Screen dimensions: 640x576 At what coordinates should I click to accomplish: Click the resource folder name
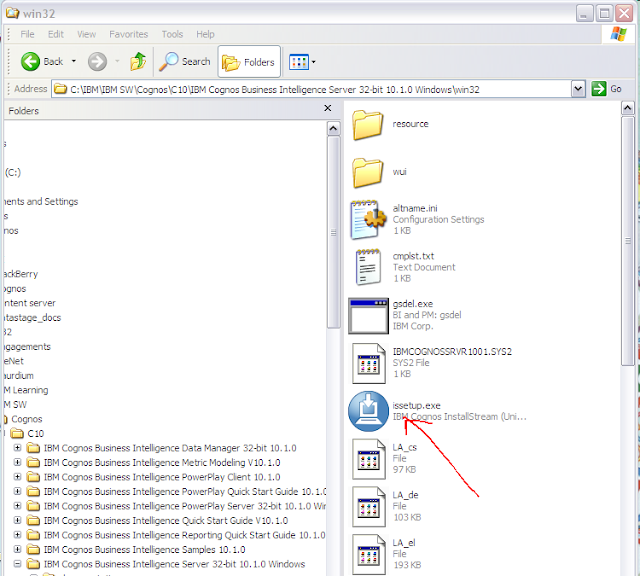coord(411,124)
